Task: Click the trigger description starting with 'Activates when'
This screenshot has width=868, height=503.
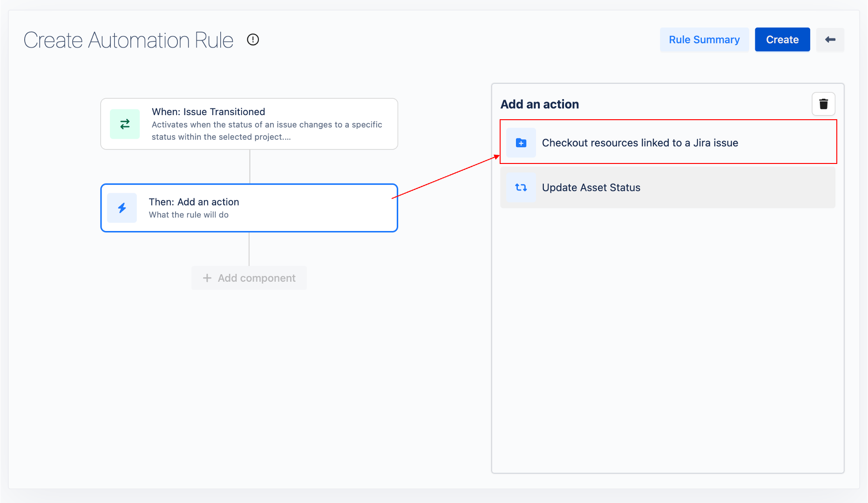Action: tap(266, 131)
